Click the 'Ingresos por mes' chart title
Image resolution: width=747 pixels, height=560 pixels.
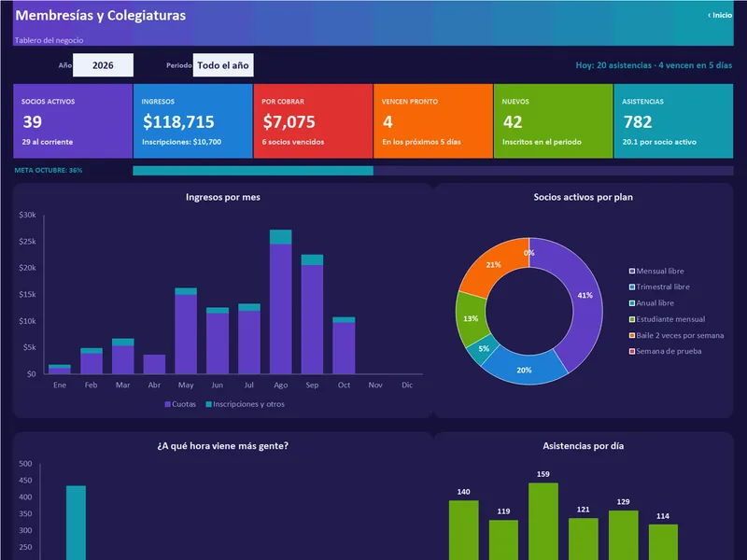click(223, 197)
